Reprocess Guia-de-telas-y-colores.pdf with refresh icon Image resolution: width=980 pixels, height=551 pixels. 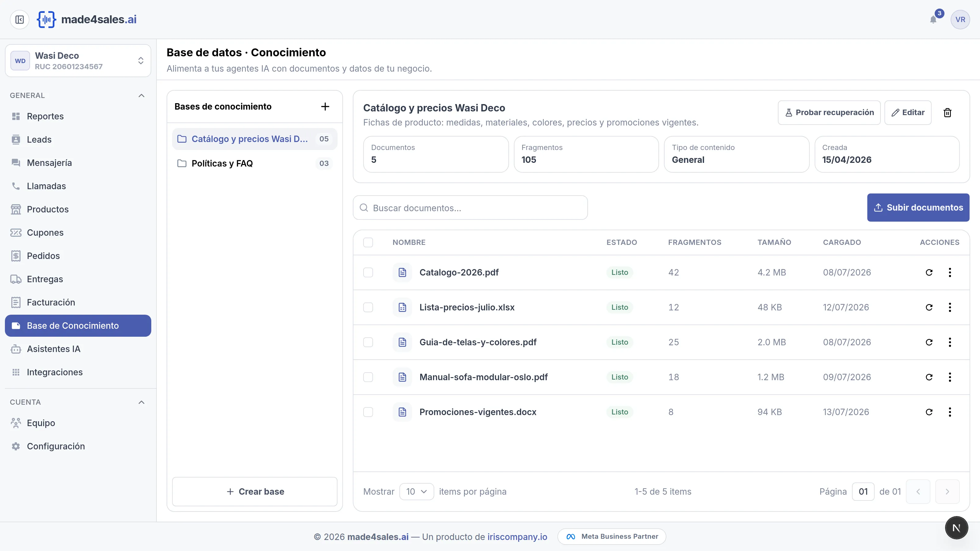point(929,342)
